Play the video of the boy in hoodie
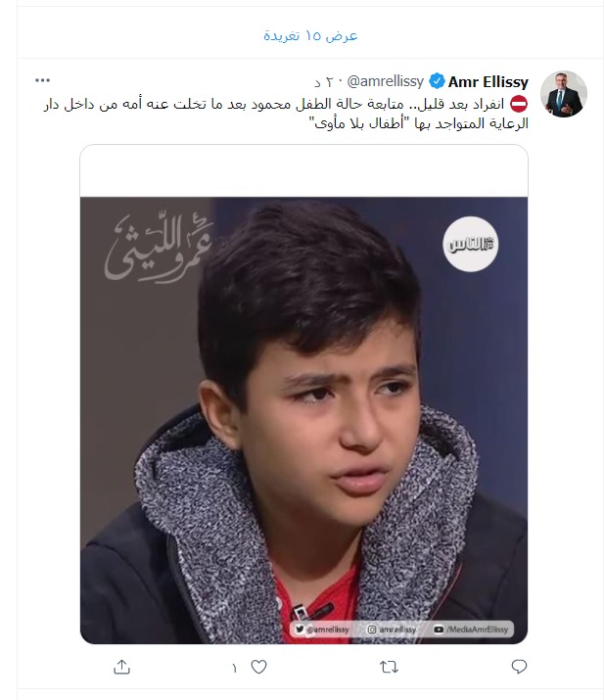 303,420
